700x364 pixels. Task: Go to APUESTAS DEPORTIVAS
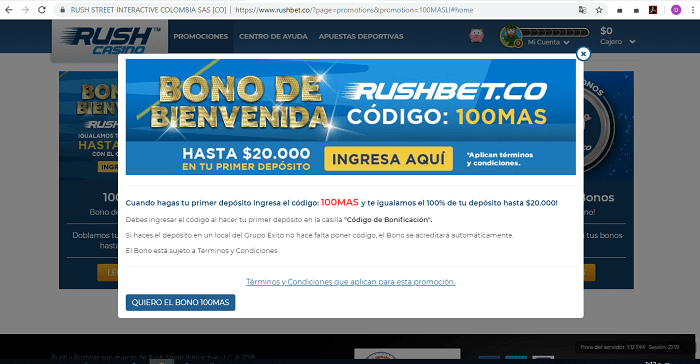tap(361, 37)
